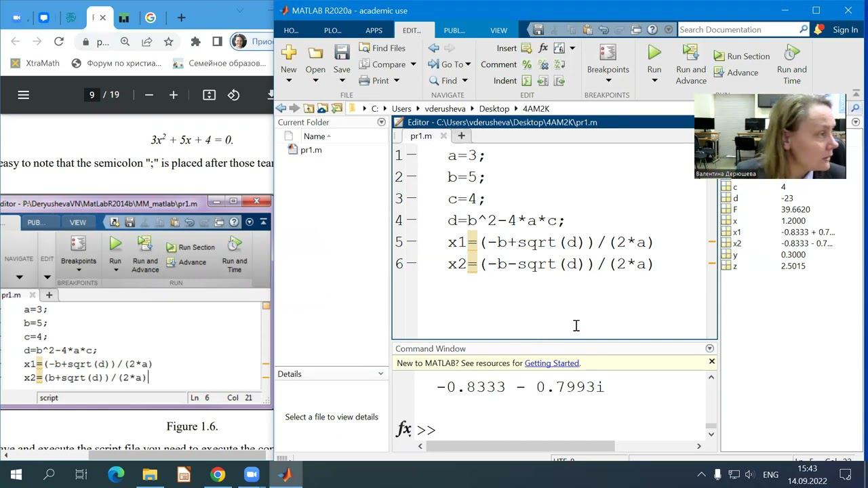
Task: Click the PDF page number field
Action: click(x=92, y=95)
